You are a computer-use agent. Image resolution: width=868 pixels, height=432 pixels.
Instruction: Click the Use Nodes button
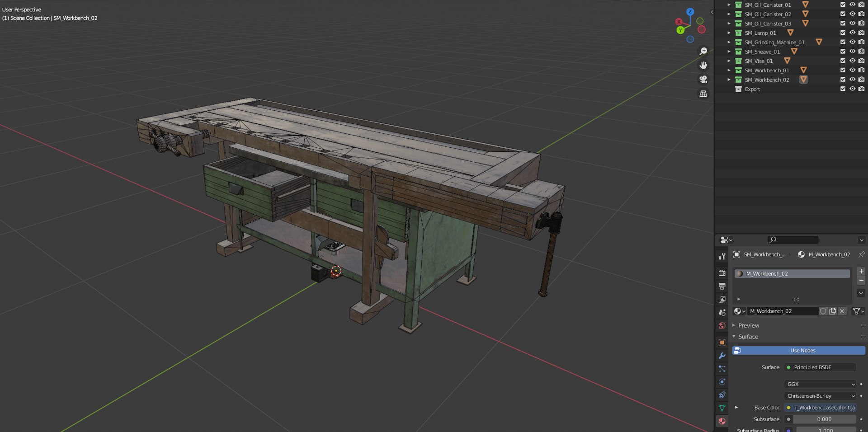[799, 350]
